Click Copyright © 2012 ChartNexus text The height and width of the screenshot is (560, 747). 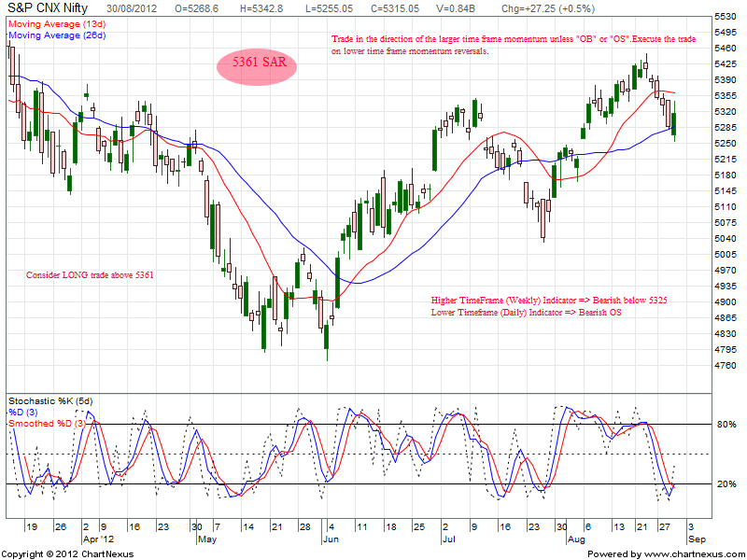pos(67,554)
